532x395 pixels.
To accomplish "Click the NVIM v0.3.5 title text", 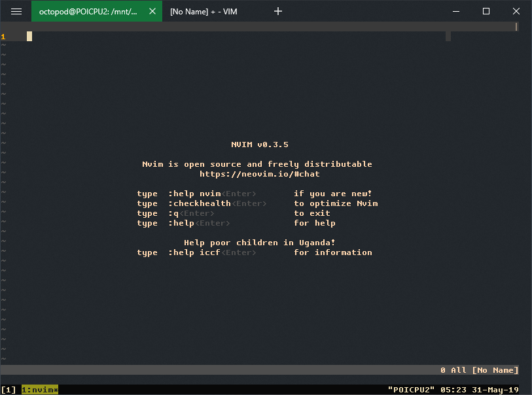I will coord(260,145).
